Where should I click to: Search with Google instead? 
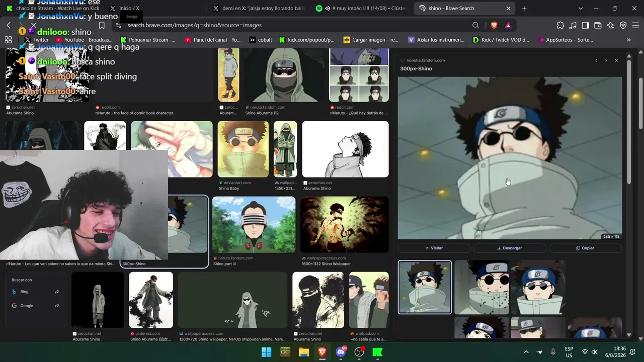[x=35, y=306]
